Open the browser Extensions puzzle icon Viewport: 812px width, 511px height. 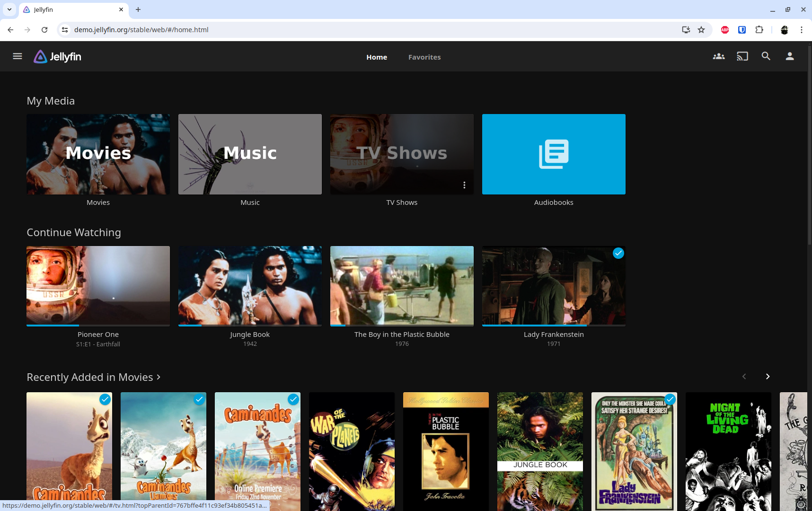coord(759,30)
